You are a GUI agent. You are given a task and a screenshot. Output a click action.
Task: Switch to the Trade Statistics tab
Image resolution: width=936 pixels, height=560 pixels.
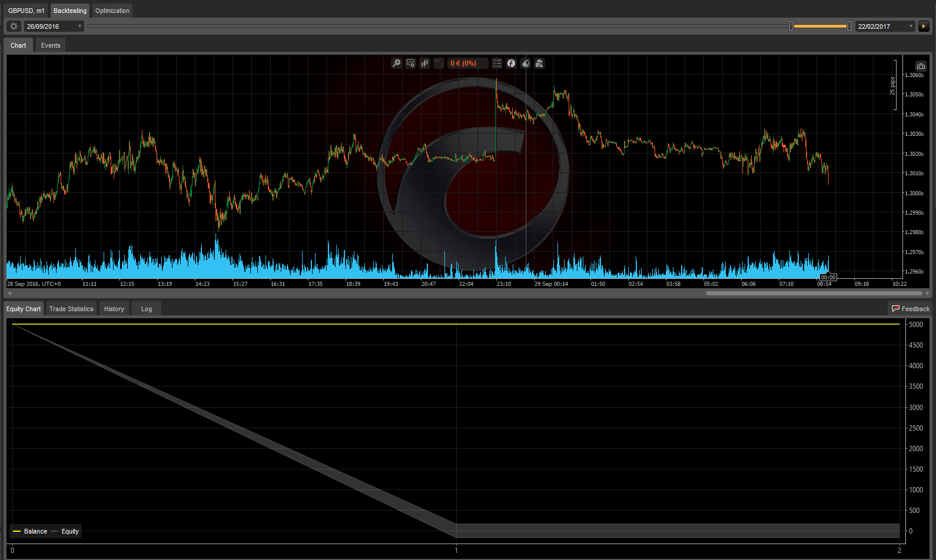[71, 309]
